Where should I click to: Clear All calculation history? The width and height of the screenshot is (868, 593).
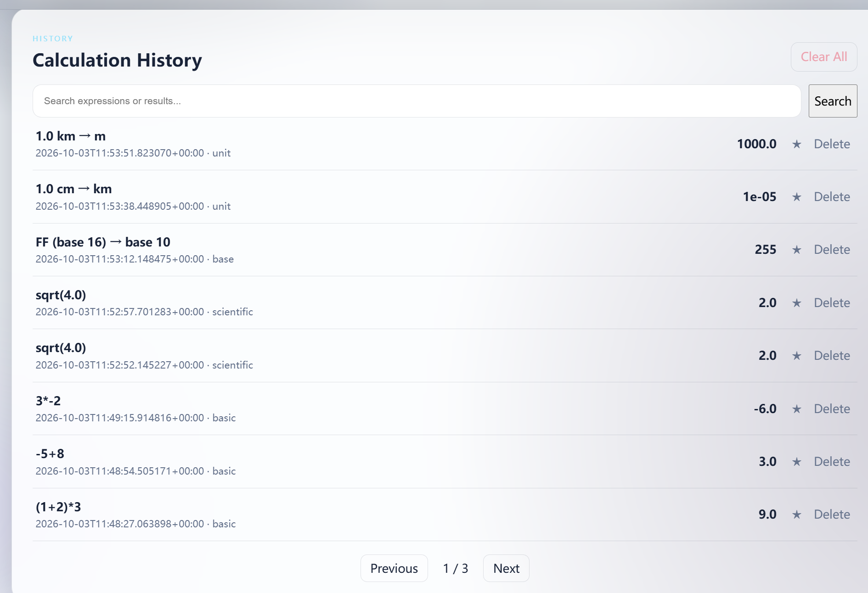824,57
